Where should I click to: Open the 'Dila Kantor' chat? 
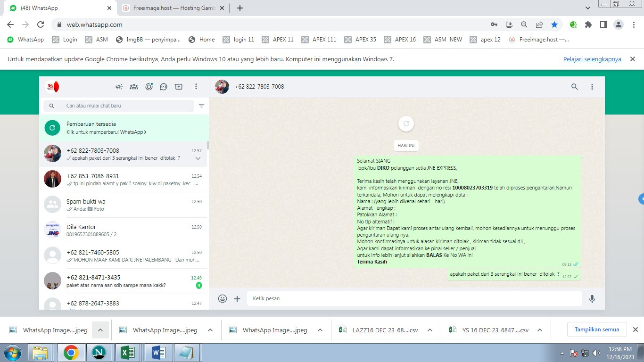coord(124,230)
